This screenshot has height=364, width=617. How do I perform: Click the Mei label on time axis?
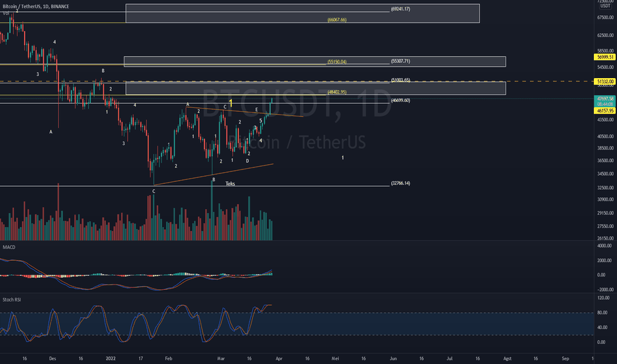click(x=335, y=359)
